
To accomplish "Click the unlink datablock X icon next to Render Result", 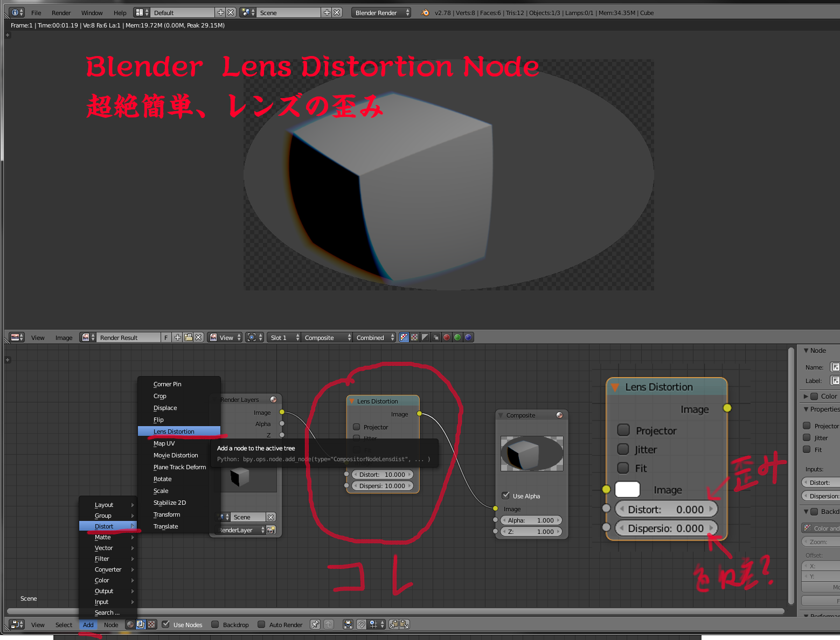I will tap(198, 337).
